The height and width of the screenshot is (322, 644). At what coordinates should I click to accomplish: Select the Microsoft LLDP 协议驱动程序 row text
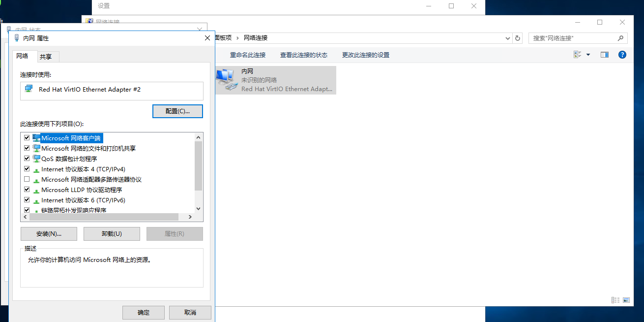coord(82,190)
